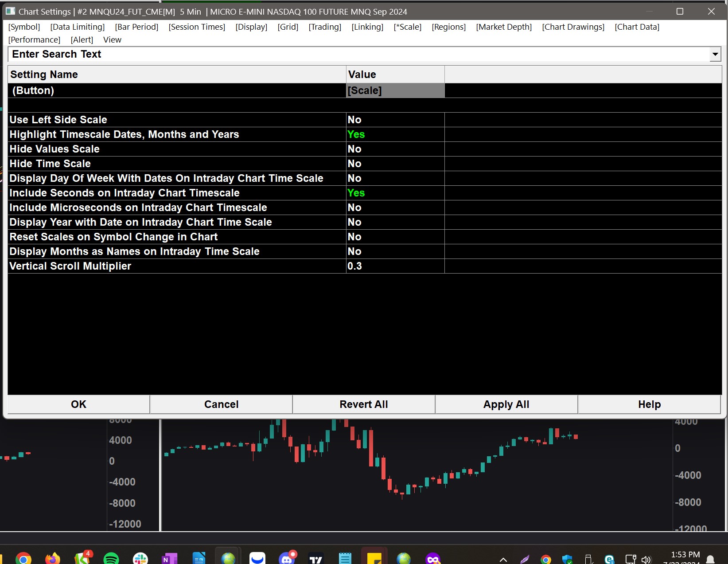Viewport: 728px width, 564px height.
Task: Click the Setting Name column header
Action: tap(177, 74)
